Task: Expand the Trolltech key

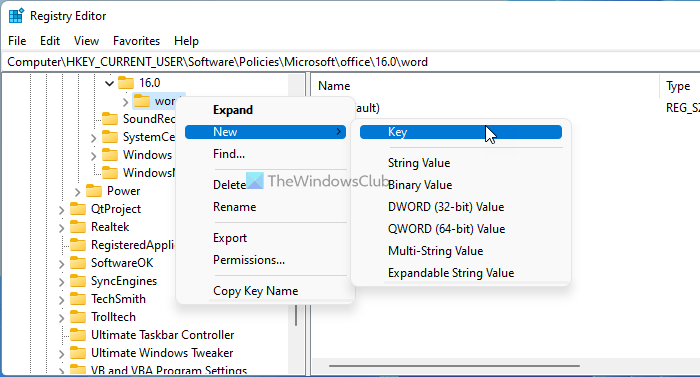Action: [x=61, y=318]
